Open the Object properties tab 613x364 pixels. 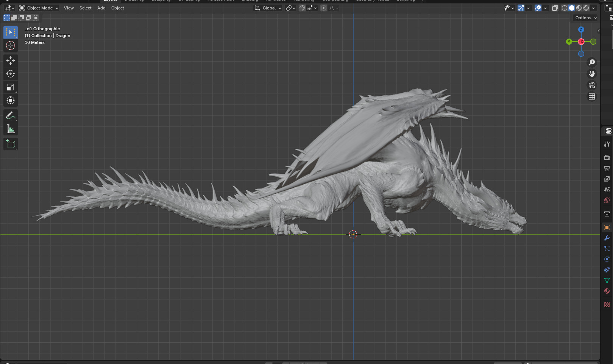(x=607, y=227)
